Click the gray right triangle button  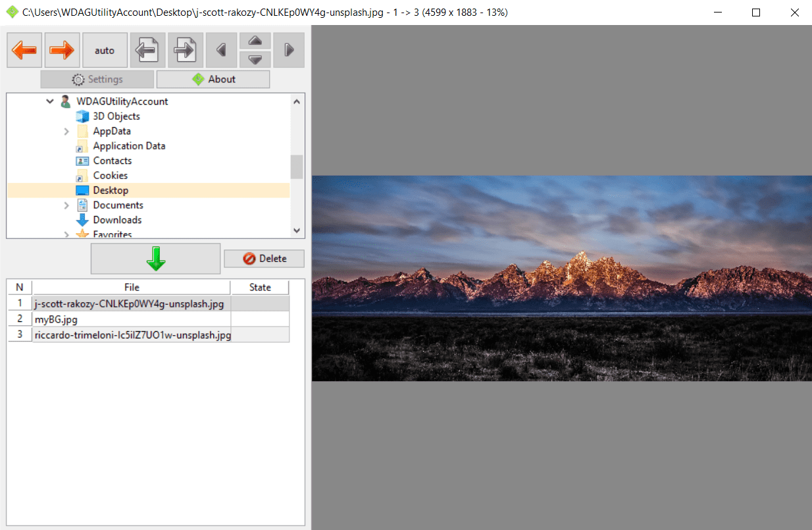click(288, 50)
